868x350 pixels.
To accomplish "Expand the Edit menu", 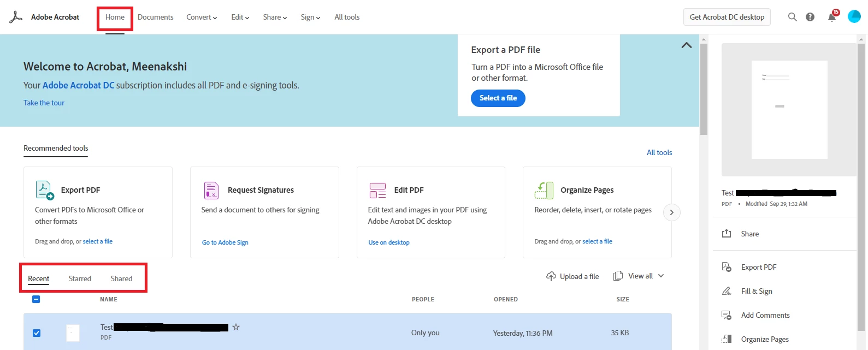I will pos(240,17).
